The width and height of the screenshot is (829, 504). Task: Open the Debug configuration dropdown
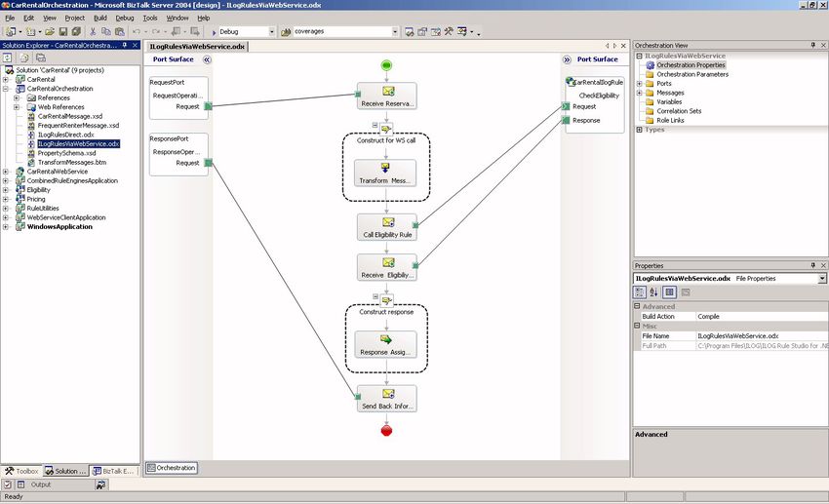pos(272,32)
